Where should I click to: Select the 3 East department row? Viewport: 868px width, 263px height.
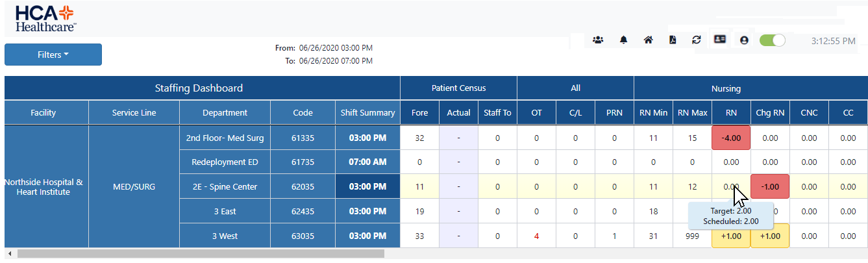point(225,212)
